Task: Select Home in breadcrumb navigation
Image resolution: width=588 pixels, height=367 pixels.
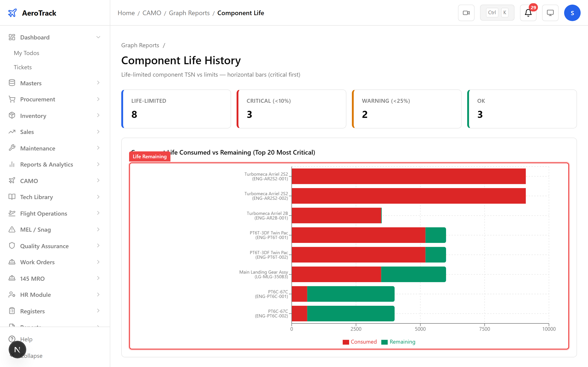Action: [126, 13]
